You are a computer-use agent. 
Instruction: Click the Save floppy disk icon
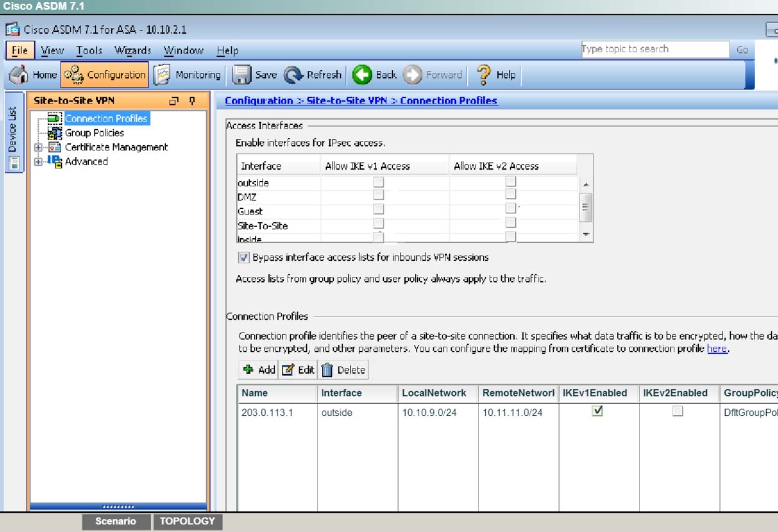(x=241, y=75)
